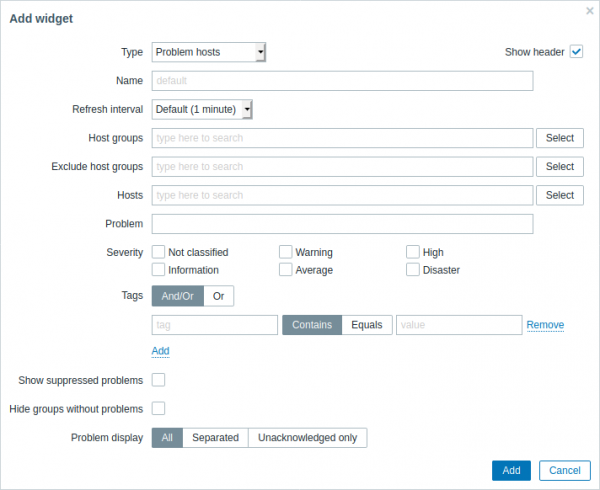Select Separated problem display option
Screen dimensions: 600x490
coord(215,438)
